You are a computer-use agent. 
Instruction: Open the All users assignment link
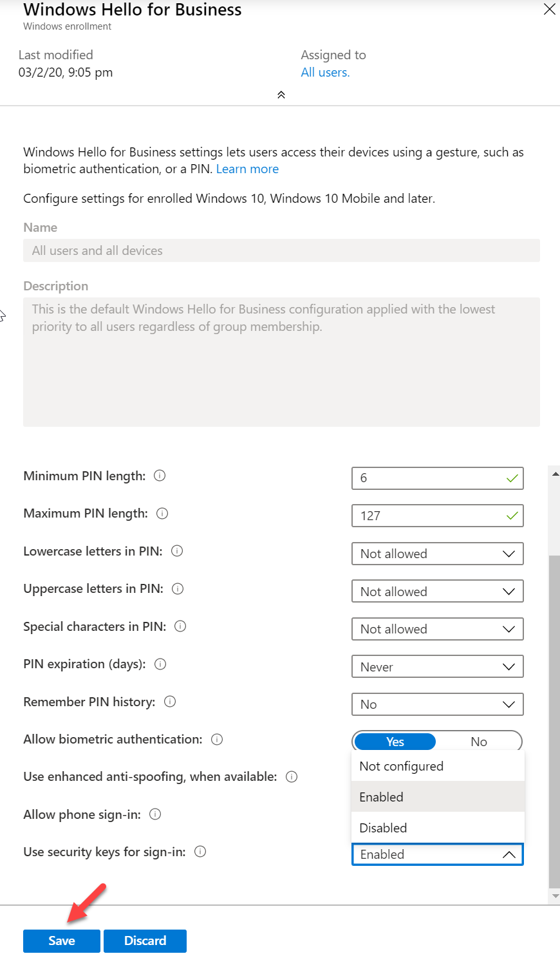325,72
